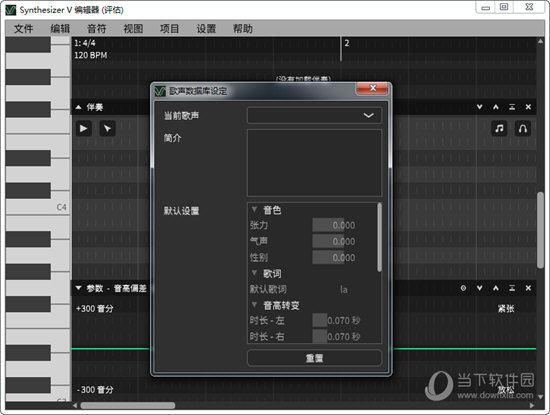Image resolution: width=550 pixels, height=415 pixels.
Task: Collapse the 音高转变 section
Action: [255, 305]
